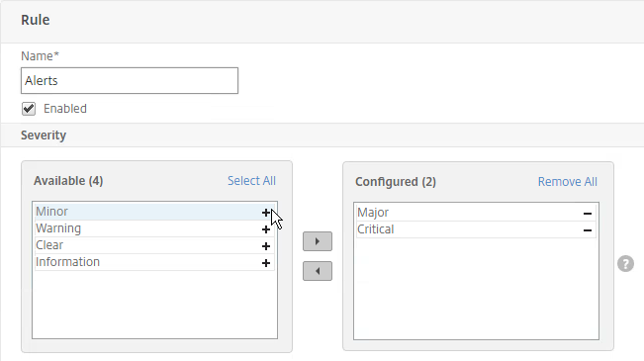Image resolution: width=644 pixels, height=361 pixels.
Task: Add Clear severity with plus icon
Action: pyautogui.click(x=266, y=246)
